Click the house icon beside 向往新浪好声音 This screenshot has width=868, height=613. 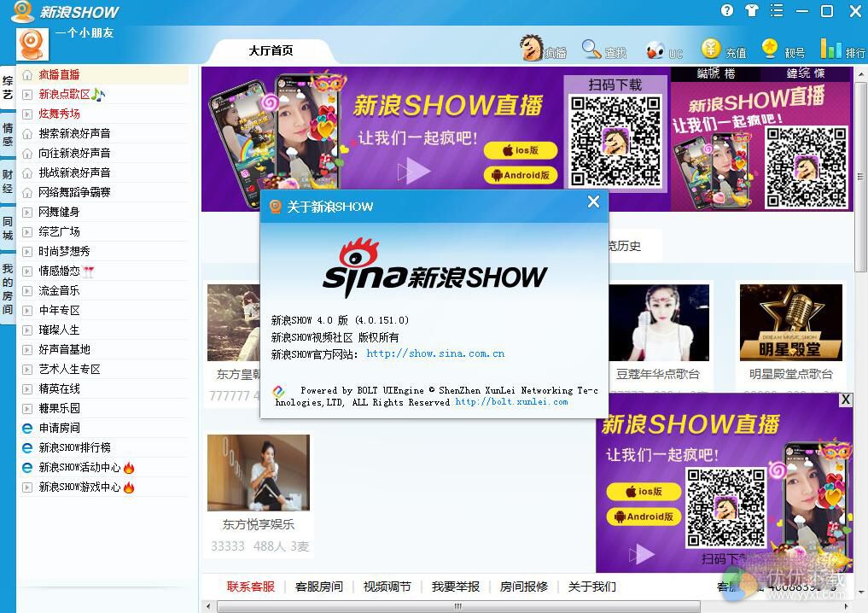click(27, 154)
